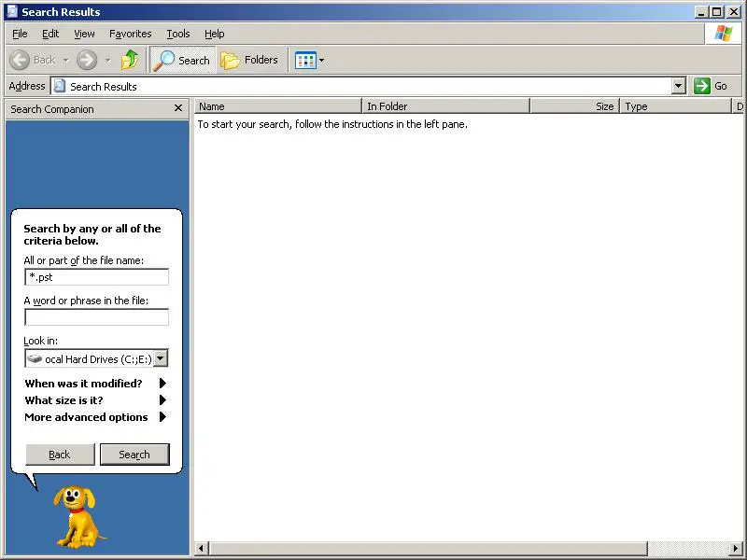The width and height of the screenshot is (747, 560).
Task: Click the yellow search dog character
Action: click(x=78, y=516)
